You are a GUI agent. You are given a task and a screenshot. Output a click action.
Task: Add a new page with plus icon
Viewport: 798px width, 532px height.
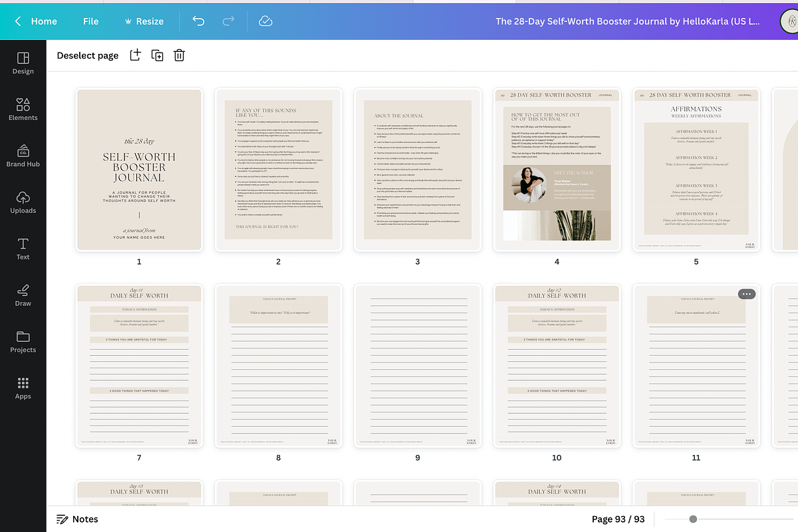pos(135,55)
